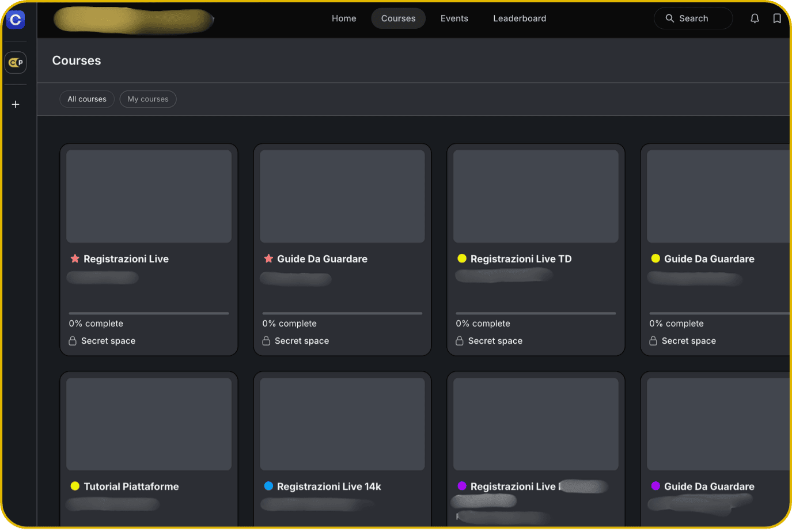Open the bookmarks icon in the header
The width and height of the screenshot is (792, 532).
(777, 18)
